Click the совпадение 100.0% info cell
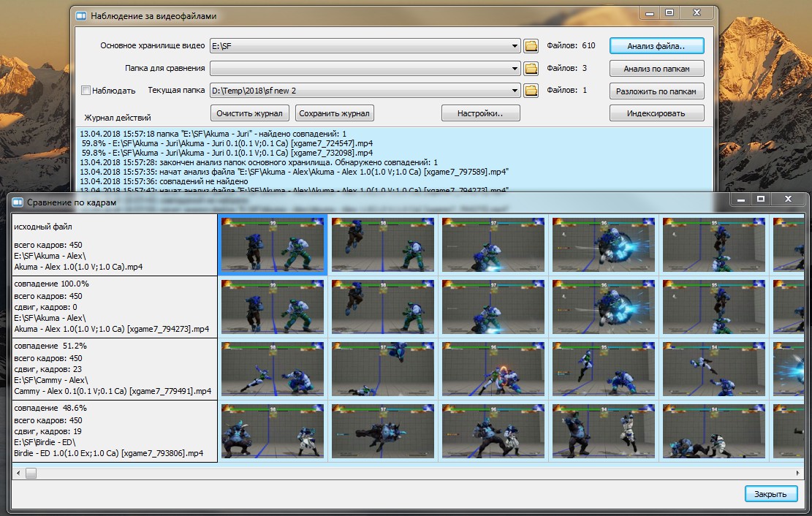This screenshot has width=812, height=516. tap(115, 307)
